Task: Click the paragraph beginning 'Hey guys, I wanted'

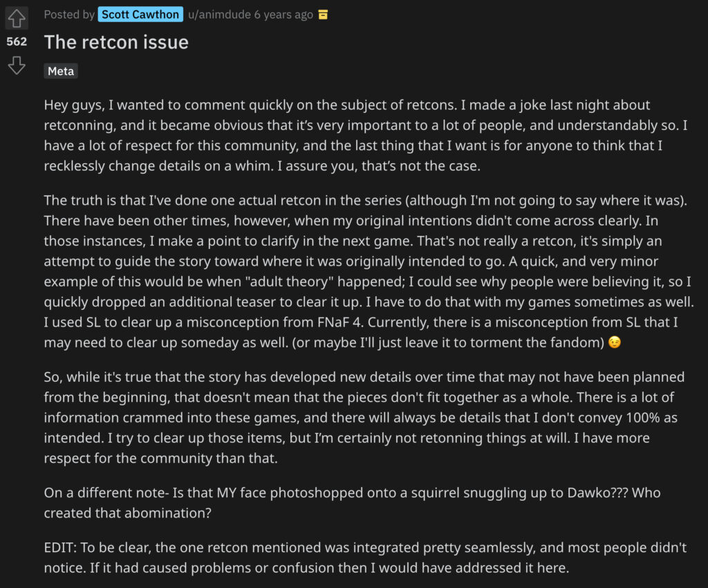Action: click(366, 136)
